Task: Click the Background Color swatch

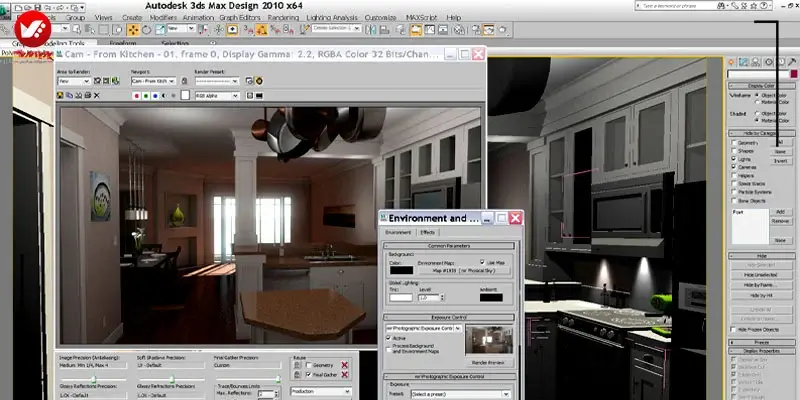Action: tap(402, 270)
